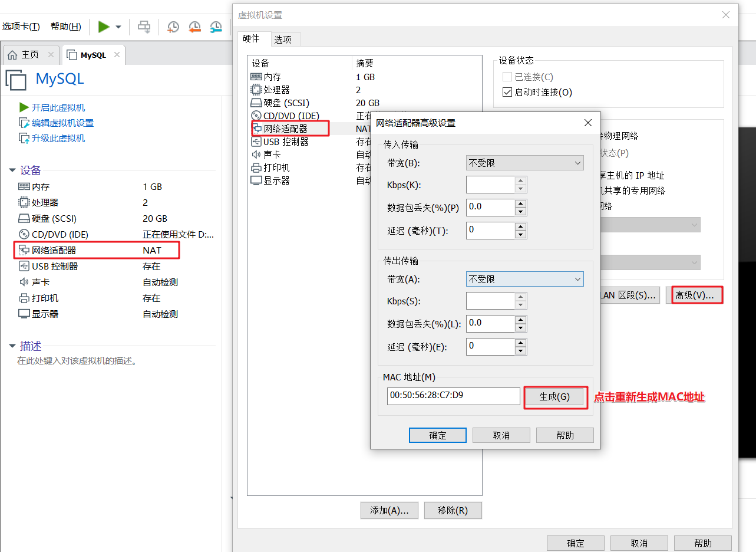Click the outgoing Kbps(S) input field
Image resolution: width=756 pixels, height=552 pixels.
click(x=490, y=301)
